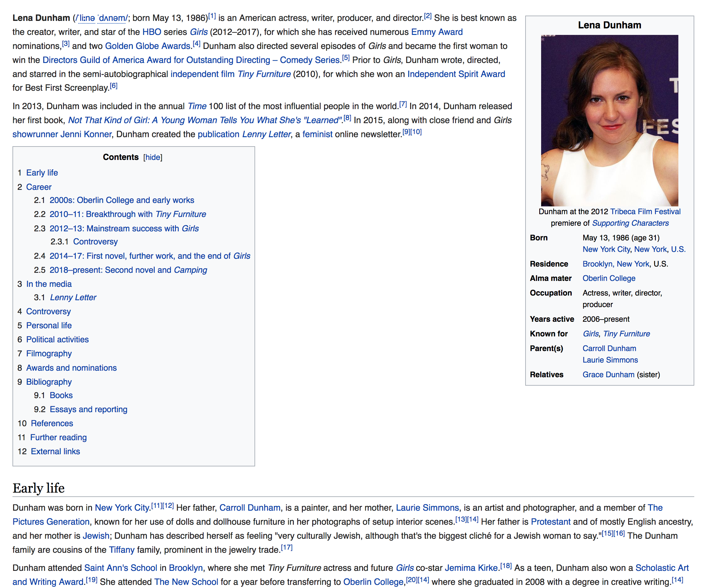Click Grace Dunham relative link

[x=608, y=375]
